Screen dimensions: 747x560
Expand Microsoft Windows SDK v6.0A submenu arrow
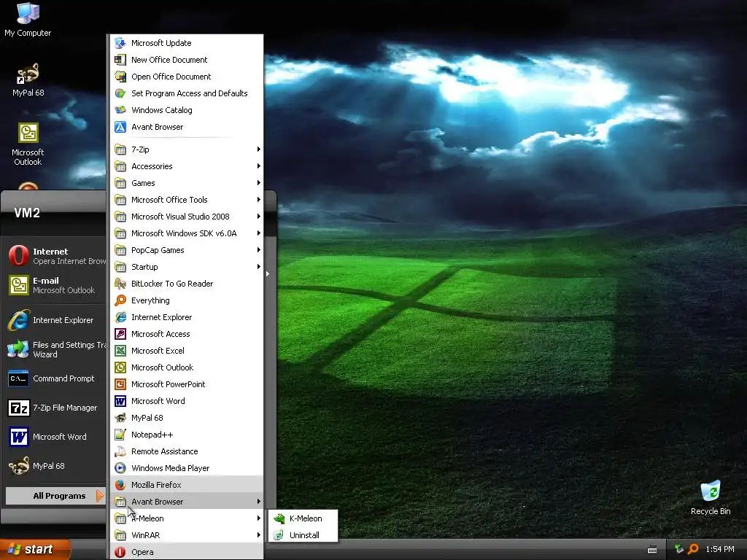coord(259,233)
